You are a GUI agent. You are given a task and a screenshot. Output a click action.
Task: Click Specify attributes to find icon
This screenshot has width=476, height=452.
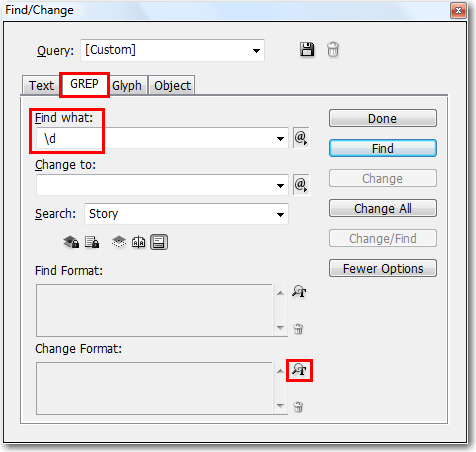click(299, 291)
